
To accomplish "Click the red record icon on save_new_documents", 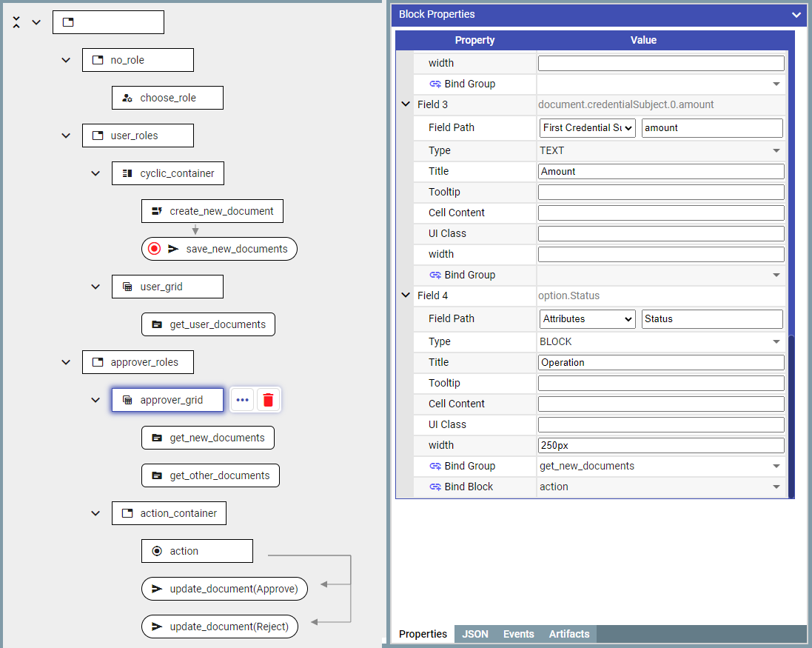I will [154, 249].
